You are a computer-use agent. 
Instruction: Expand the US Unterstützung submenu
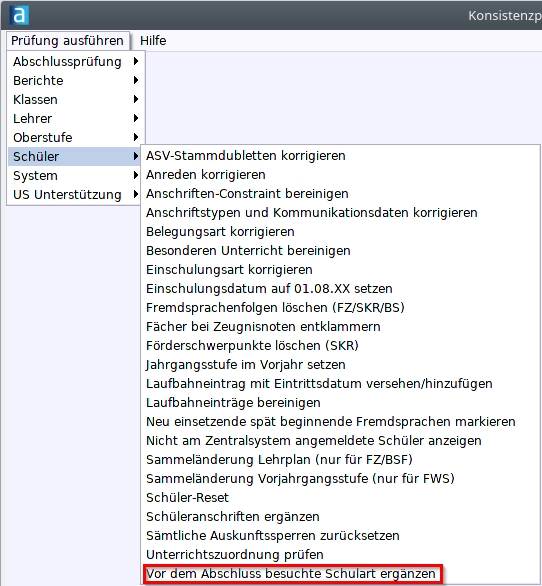(74, 194)
